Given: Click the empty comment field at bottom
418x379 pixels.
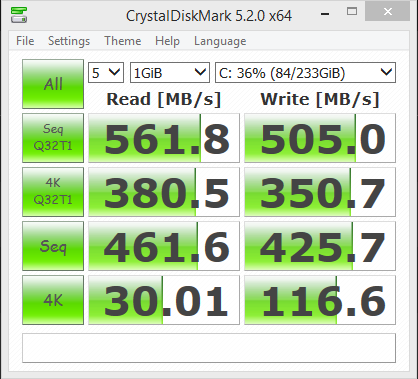Looking at the screenshot, I should (x=209, y=348).
